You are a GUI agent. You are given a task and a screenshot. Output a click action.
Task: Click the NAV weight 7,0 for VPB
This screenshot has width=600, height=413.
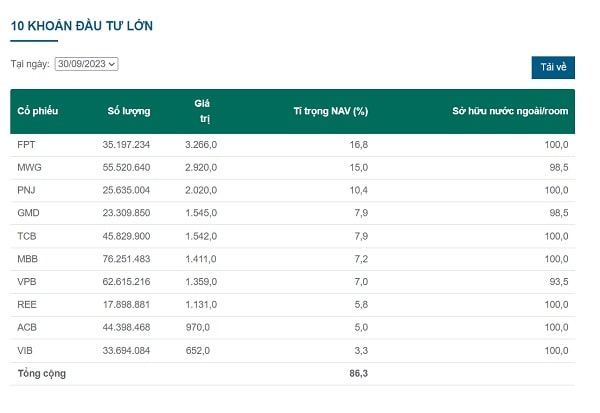tap(361, 282)
